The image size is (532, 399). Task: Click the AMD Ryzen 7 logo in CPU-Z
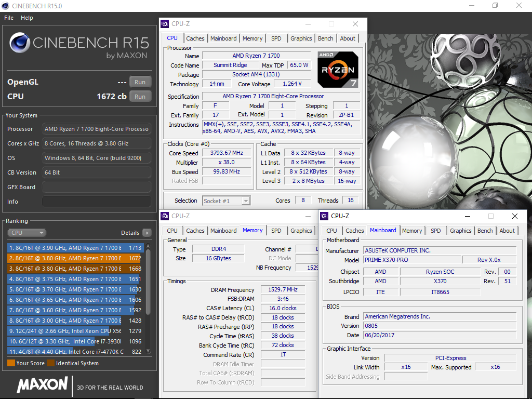point(338,70)
